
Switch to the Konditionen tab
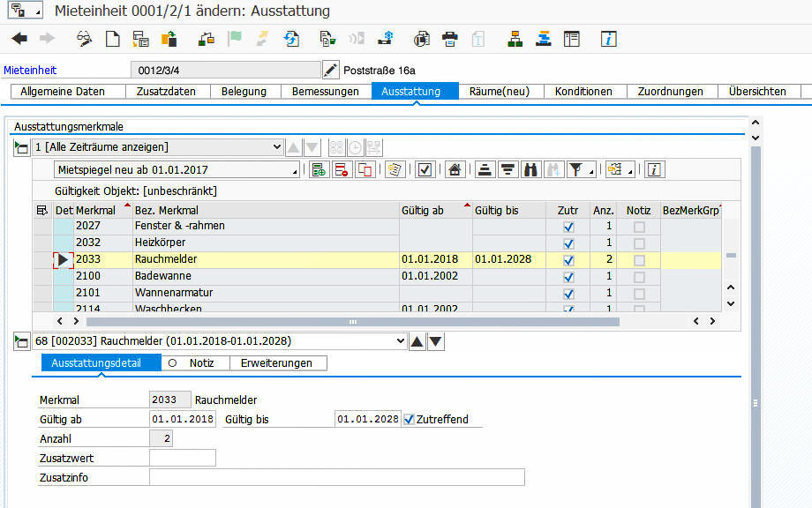click(x=583, y=91)
